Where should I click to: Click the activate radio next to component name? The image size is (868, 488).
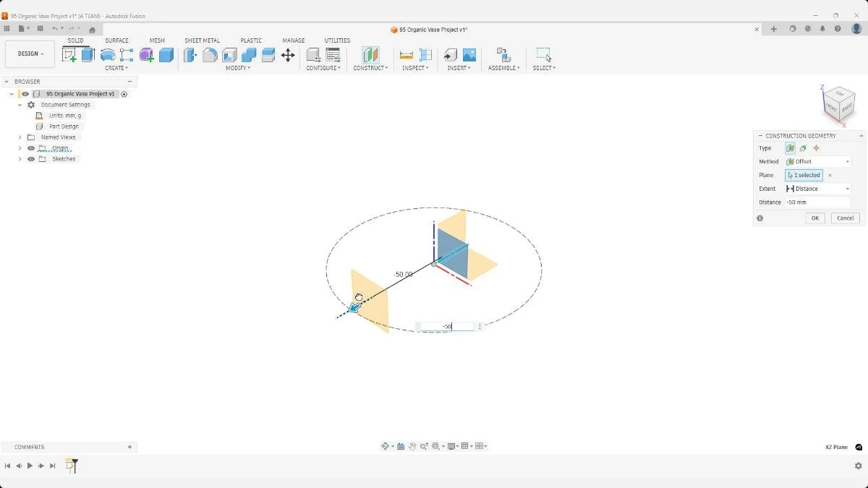(x=124, y=94)
